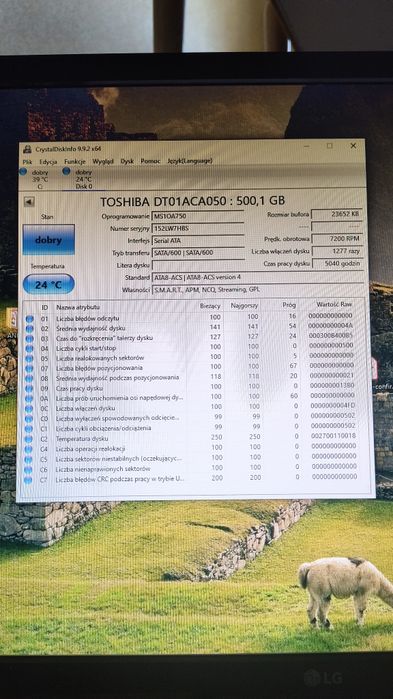Click the CrystalDiskInfo title bar icon

tap(28, 149)
